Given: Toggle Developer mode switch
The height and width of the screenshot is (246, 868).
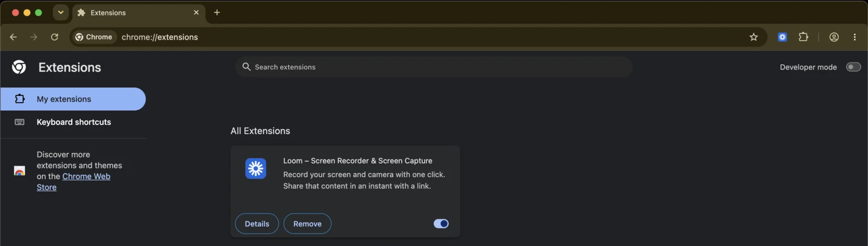Looking at the screenshot, I should (853, 67).
